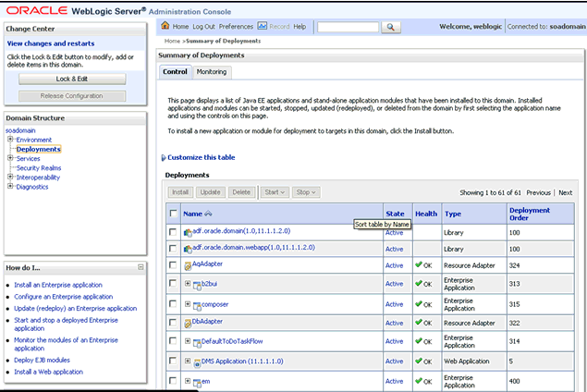Click the DbAdapter resource adapter icon
Screen dimensions: 587x392
click(188, 323)
